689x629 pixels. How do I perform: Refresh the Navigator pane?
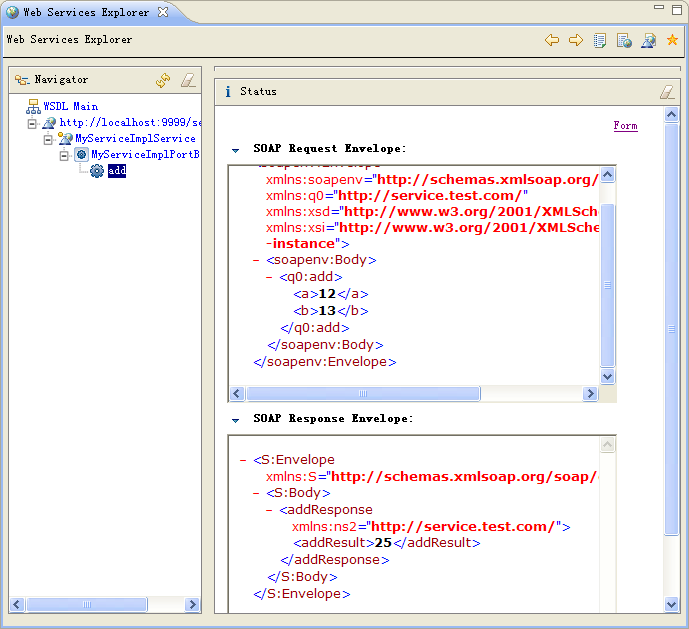click(163, 80)
